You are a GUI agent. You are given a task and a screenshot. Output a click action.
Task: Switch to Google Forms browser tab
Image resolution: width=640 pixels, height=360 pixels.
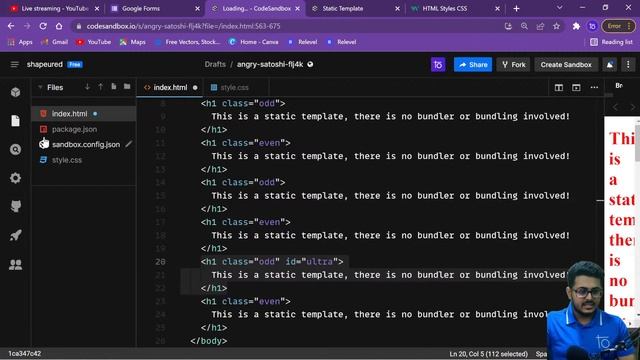tap(156, 8)
